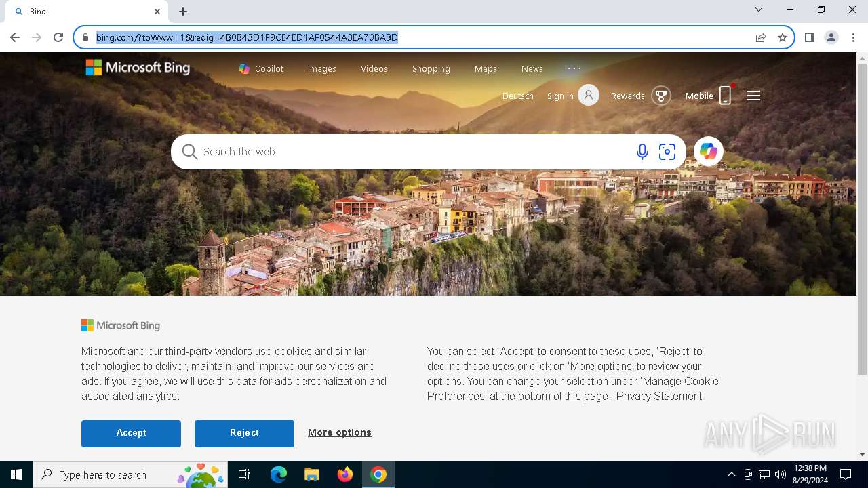
Task: Toggle the Chrome side panel icon
Action: pyautogui.click(x=809, y=37)
